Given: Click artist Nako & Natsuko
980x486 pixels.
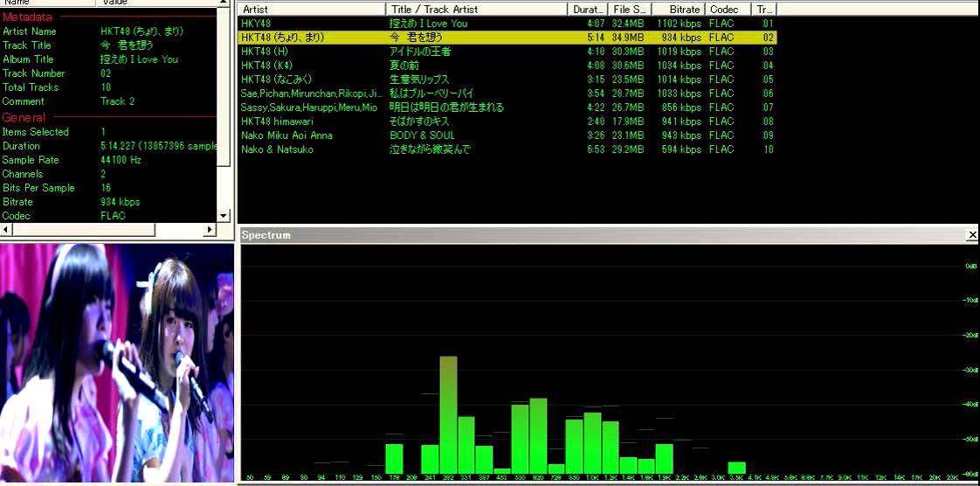Looking at the screenshot, I should click(278, 149).
